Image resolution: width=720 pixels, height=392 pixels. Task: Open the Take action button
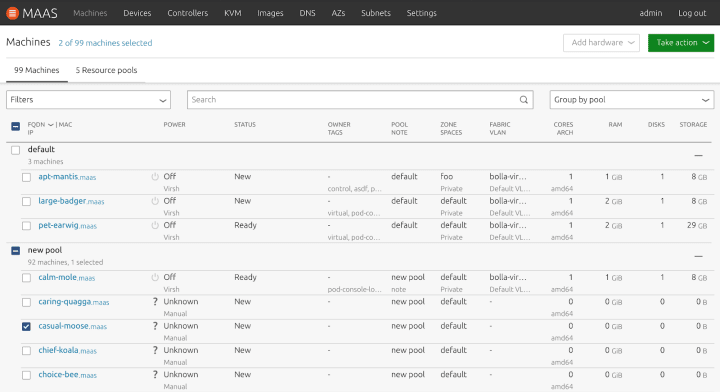(x=681, y=43)
